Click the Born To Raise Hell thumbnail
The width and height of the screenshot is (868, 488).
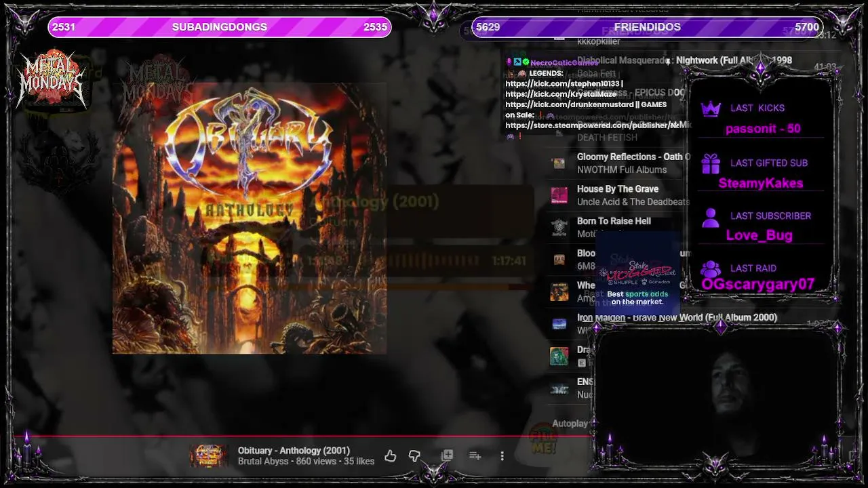pos(559,227)
